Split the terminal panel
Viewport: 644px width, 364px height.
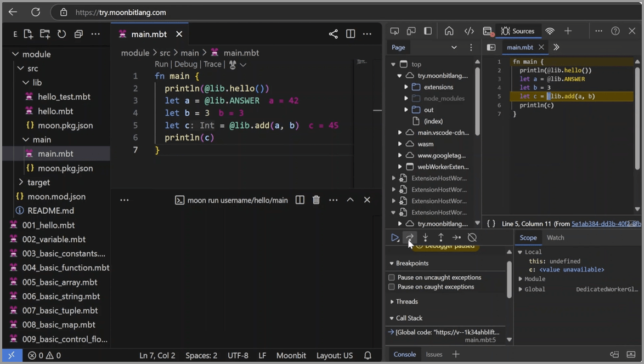click(300, 200)
